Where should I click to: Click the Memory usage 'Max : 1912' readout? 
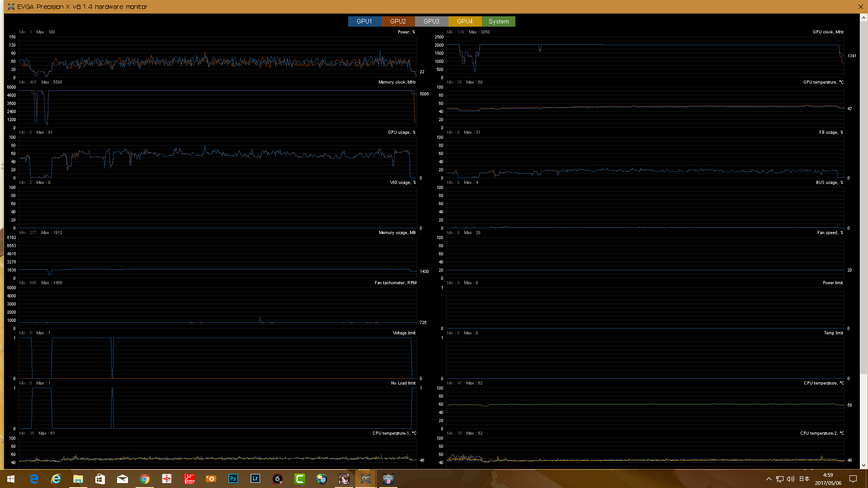[52, 233]
